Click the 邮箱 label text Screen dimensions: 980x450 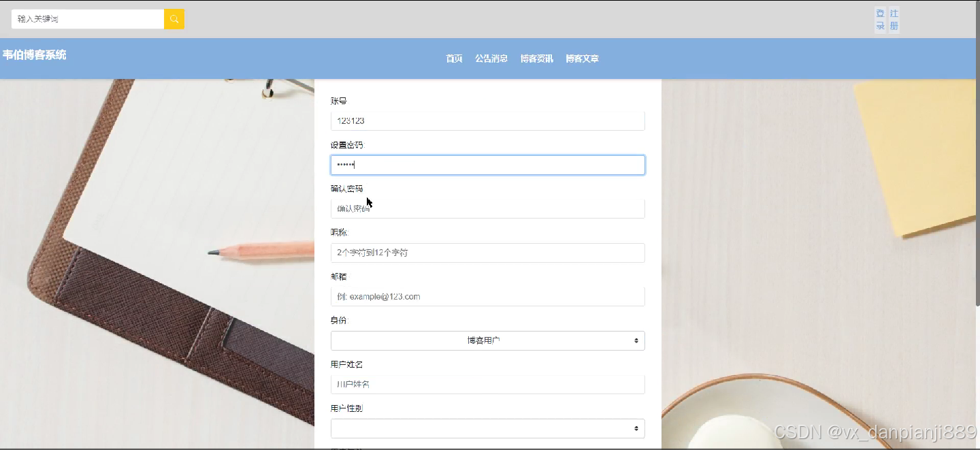click(339, 276)
